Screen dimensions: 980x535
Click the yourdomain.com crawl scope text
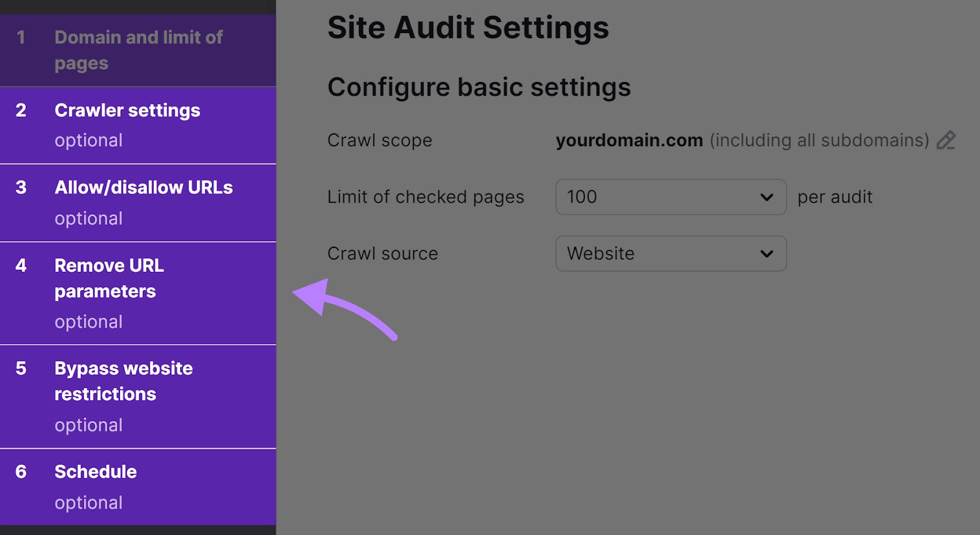pyautogui.click(x=629, y=140)
